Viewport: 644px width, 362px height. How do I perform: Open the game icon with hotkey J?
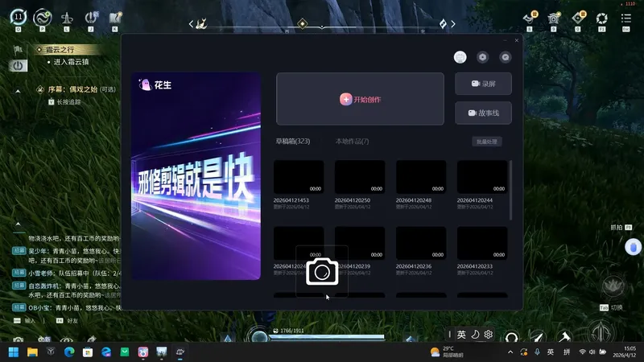pos(91,19)
